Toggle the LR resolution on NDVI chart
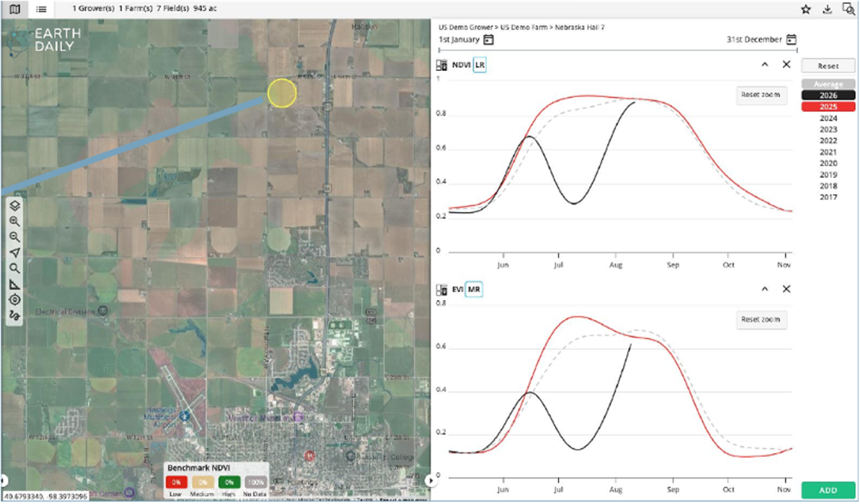 coord(479,65)
